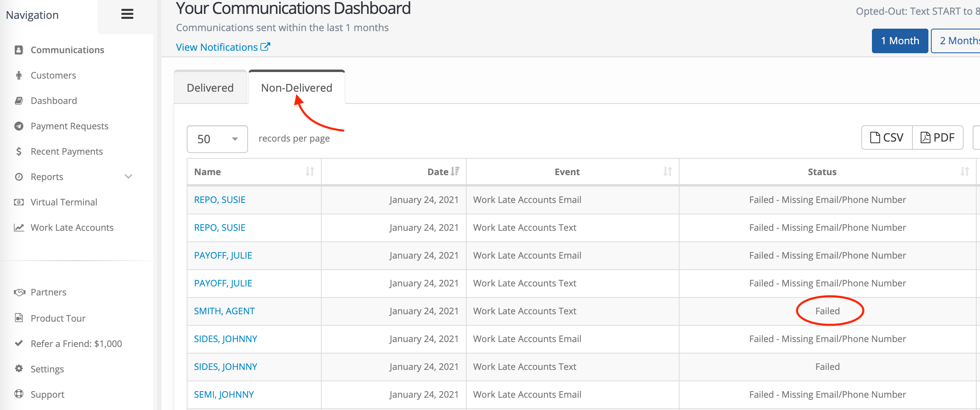Click the Settings gear icon
This screenshot has height=410, width=980.
pos(19,369)
